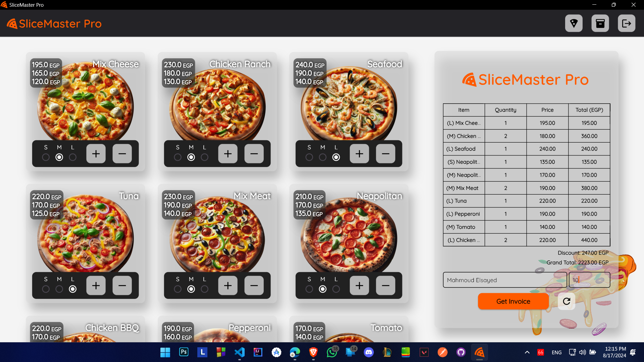Select small size for Mix Meat

(x=178, y=289)
